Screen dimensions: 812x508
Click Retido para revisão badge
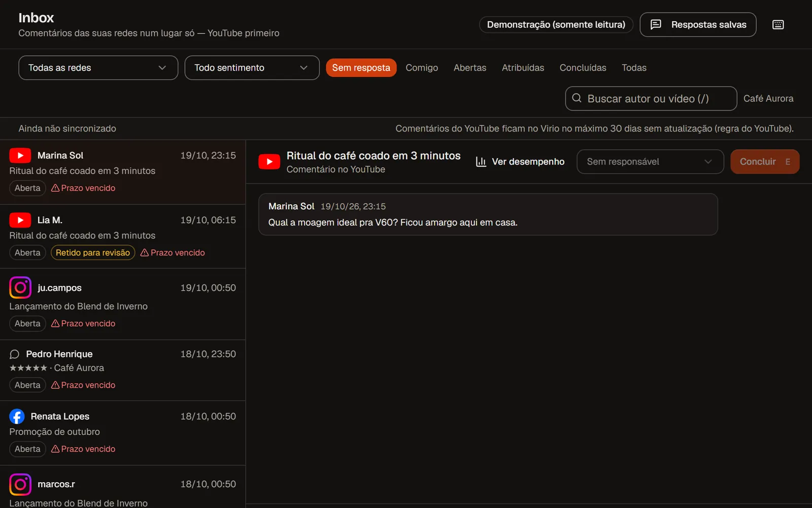coord(93,252)
